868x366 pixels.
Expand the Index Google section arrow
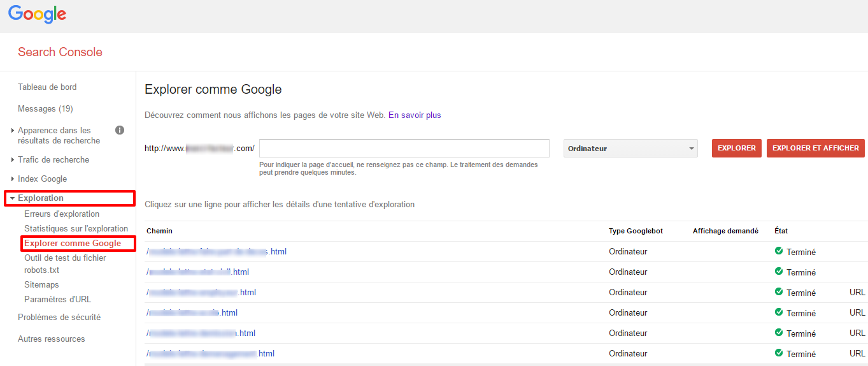tap(12, 179)
